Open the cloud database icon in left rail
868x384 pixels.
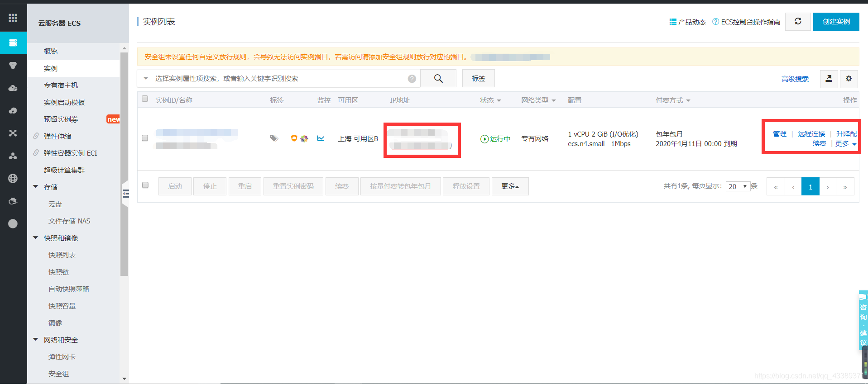(x=13, y=88)
